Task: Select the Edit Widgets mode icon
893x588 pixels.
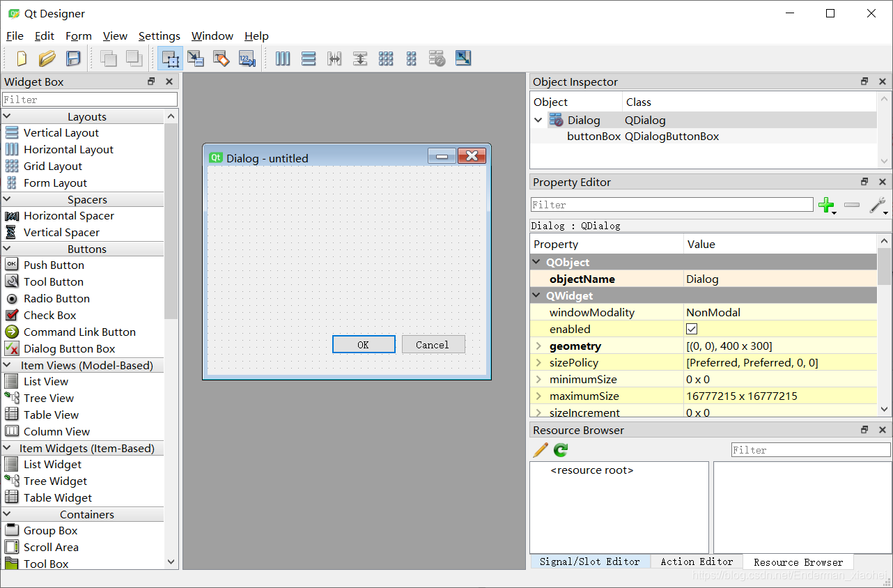Action: pyautogui.click(x=171, y=59)
